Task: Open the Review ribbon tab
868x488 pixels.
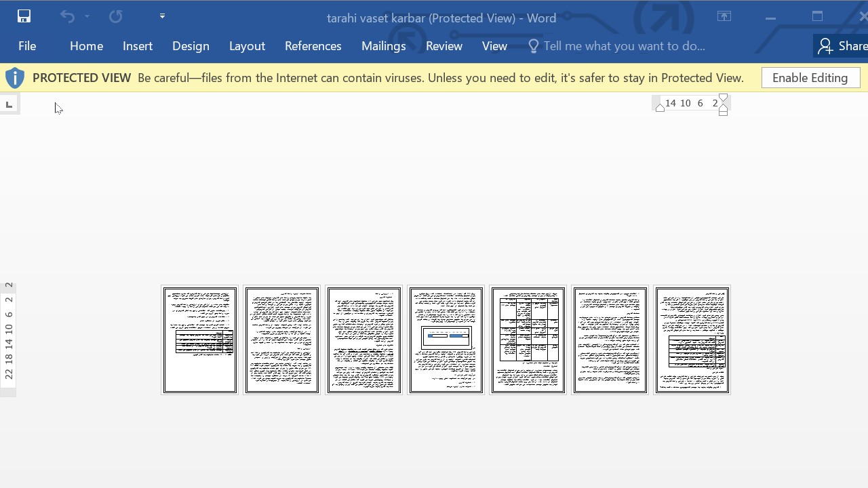Action: [x=444, y=46]
